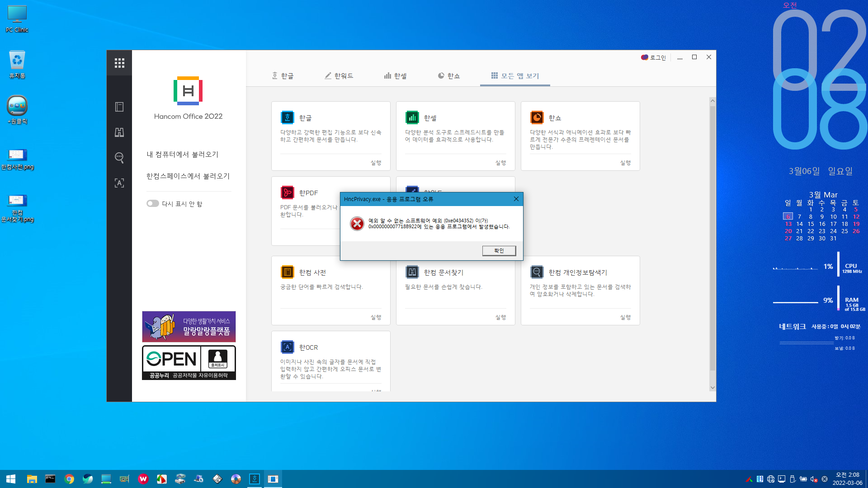
Task: Switch to the 한워드 tab
Action: click(x=339, y=76)
